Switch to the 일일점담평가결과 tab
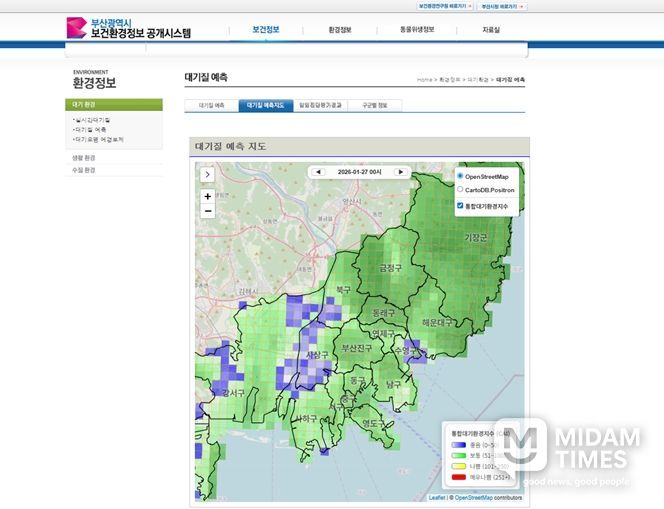664x509 pixels. click(x=320, y=105)
